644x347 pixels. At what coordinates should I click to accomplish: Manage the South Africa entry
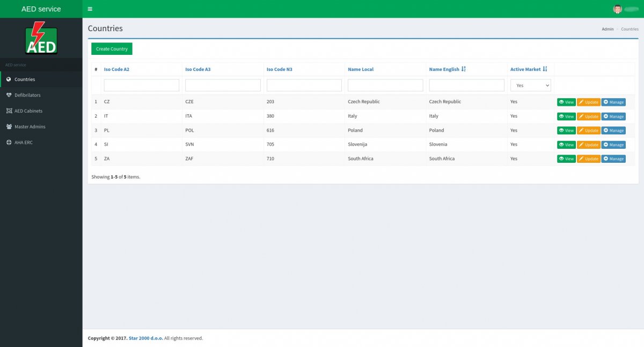click(613, 159)
